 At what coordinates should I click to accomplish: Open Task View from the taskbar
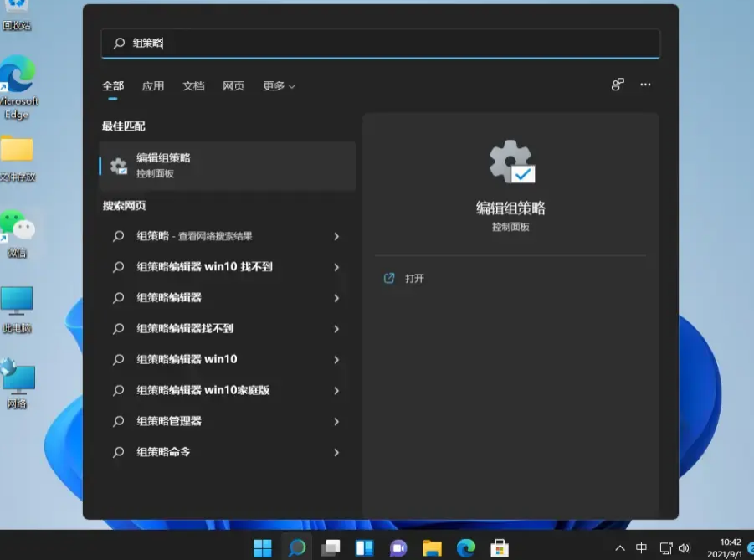(330, 547)
